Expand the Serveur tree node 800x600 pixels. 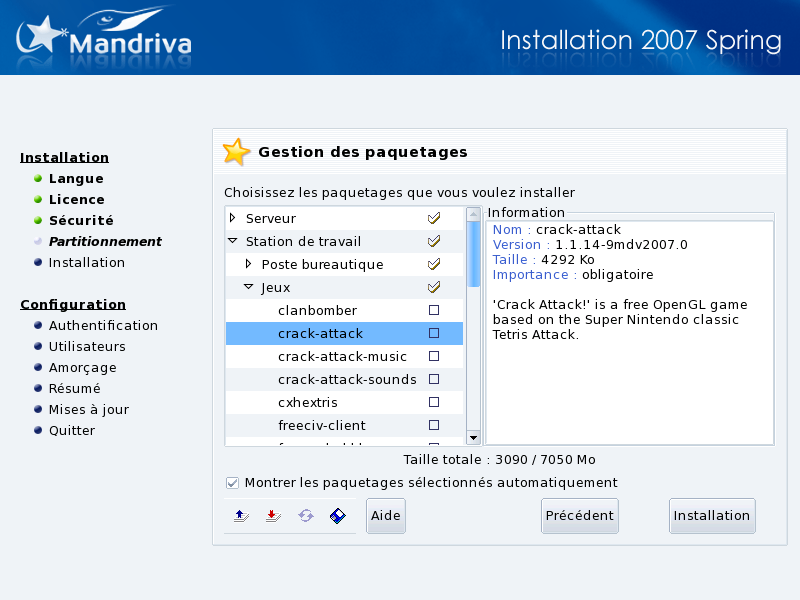click(x=233, y=218)
